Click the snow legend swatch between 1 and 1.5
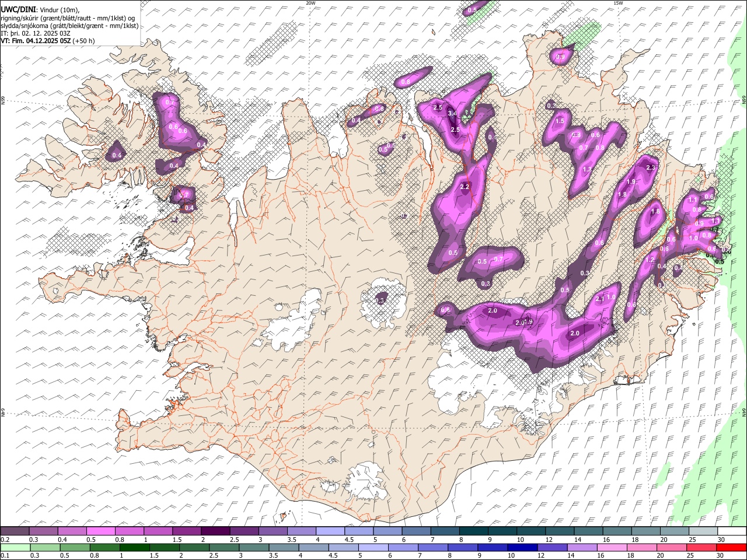Screen dimensions: 747x560 click(158, 531)
